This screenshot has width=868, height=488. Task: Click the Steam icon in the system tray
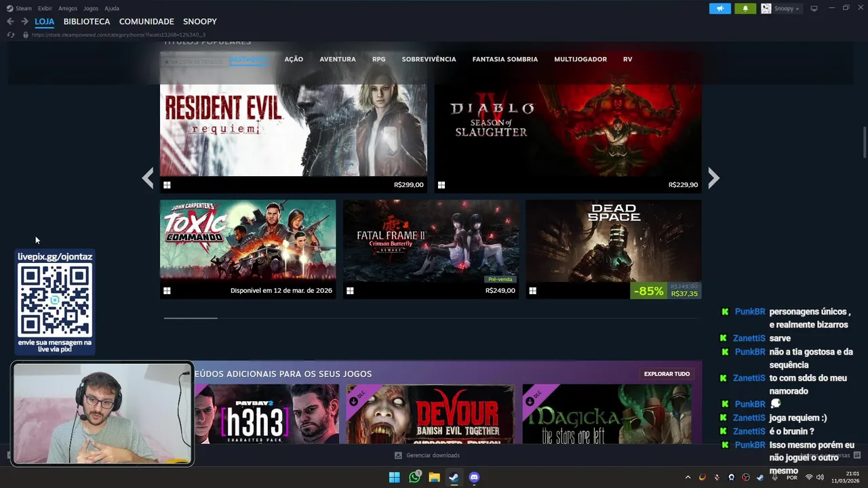760,477
